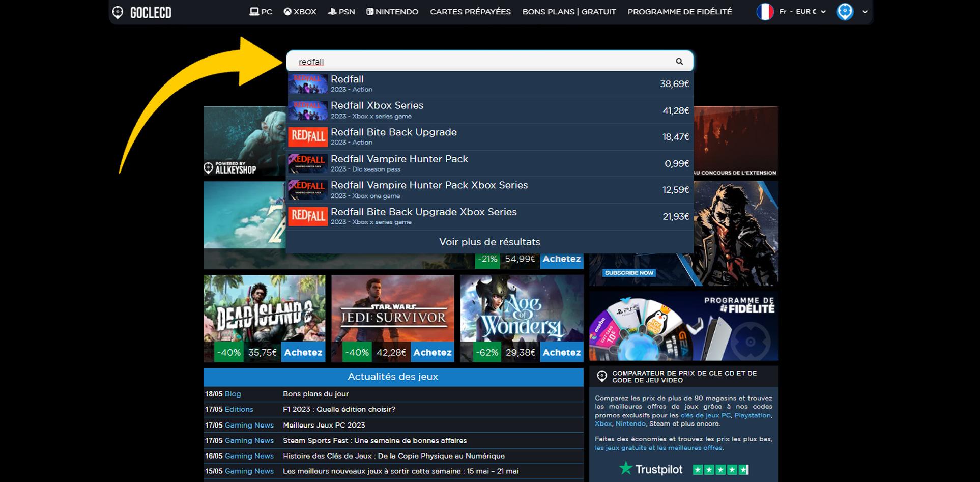The width and height of the screenshot is (980, 482).
Task: Open Editions category link for 17/05
Action: [x=239, y=409]
